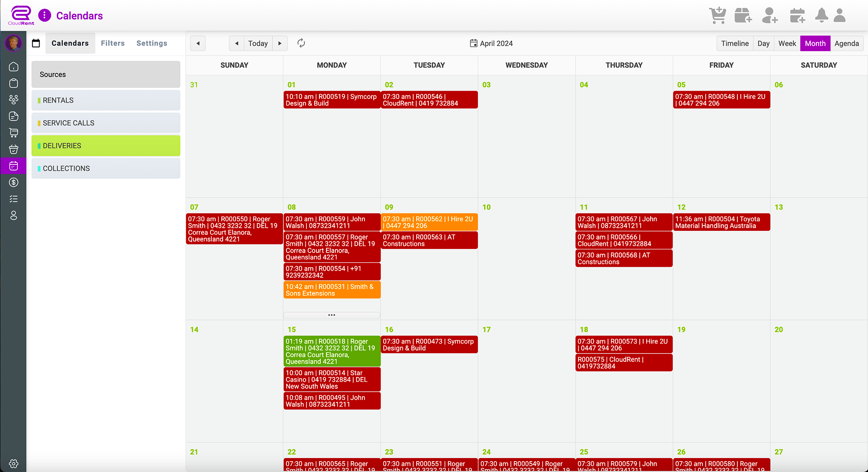
Task: Open event R000548 Hire 2U on April 05
Action: (x=721, y=100)
